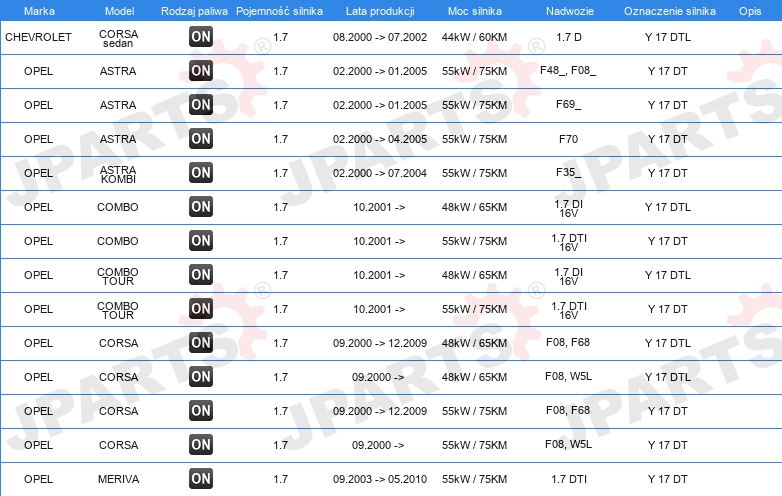Click the Marka column header
The height and width of the screenshot is (496, 782).
[39, 11]
